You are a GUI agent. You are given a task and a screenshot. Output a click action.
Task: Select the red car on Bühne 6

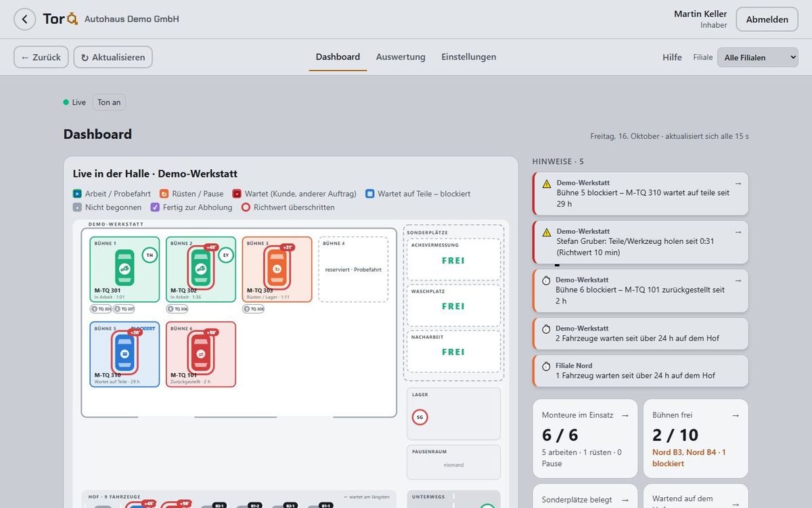[x=200, y=353]
